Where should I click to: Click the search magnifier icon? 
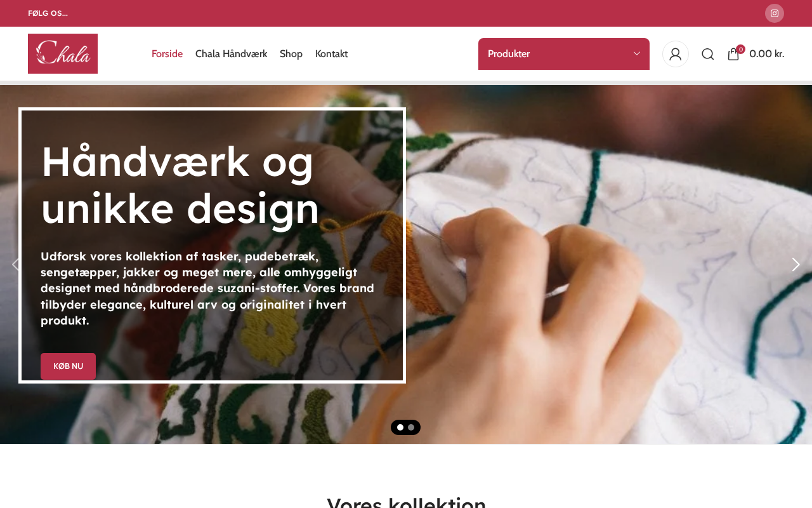(708, 54)
